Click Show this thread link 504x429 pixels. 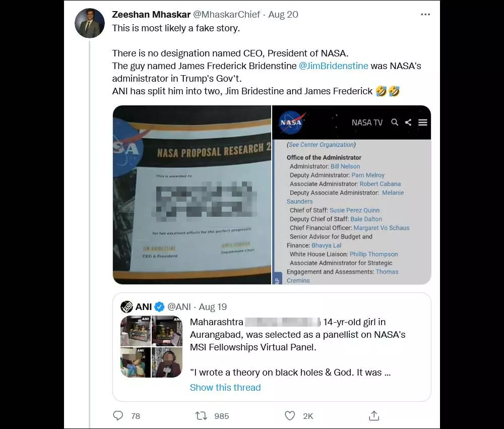tap(225, 388)
